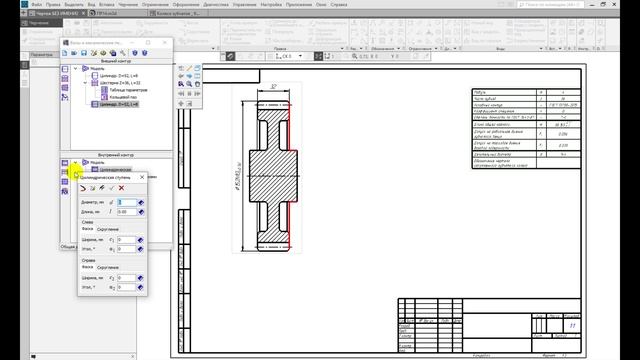This screenshot has height=360, width=640.
Task: Open the Файл menu
Action: click(36, 4)
